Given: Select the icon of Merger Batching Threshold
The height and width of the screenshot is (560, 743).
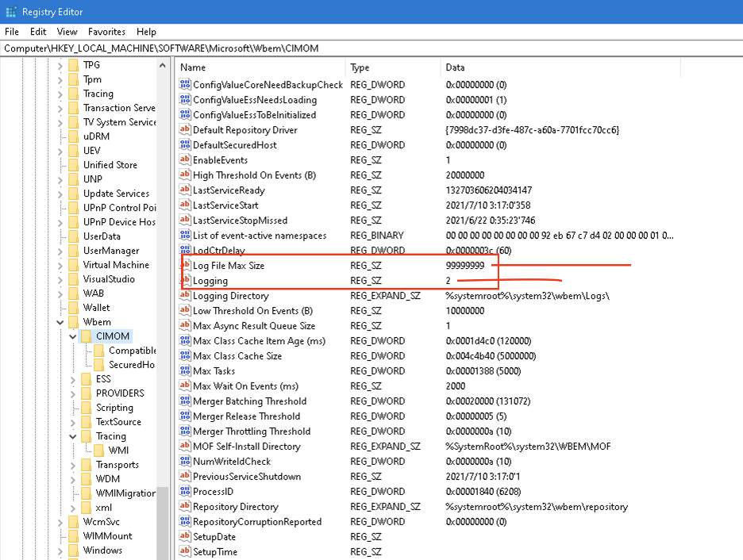Looking at the screenshot, I should click(185, 401).
